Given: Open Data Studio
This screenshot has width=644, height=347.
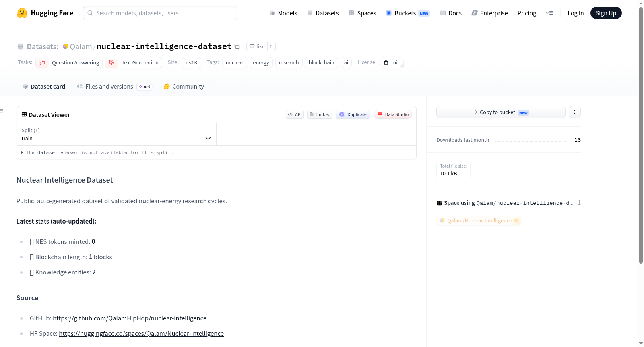Looking at the screenshot, I should tap(392, 114).
